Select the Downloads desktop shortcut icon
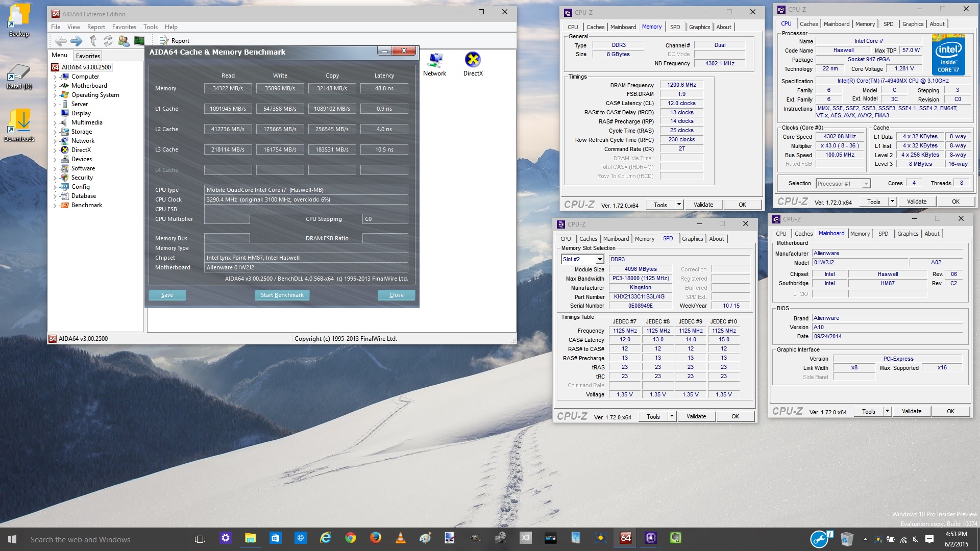Viewport: 980px width, 551px height. [19, 126]
